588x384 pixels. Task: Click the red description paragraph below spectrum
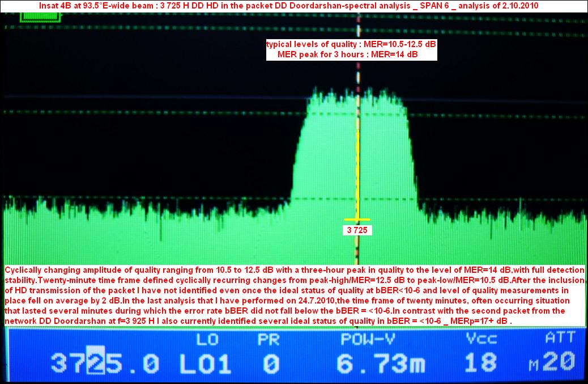pyautogui.click(x=294, y=295)
